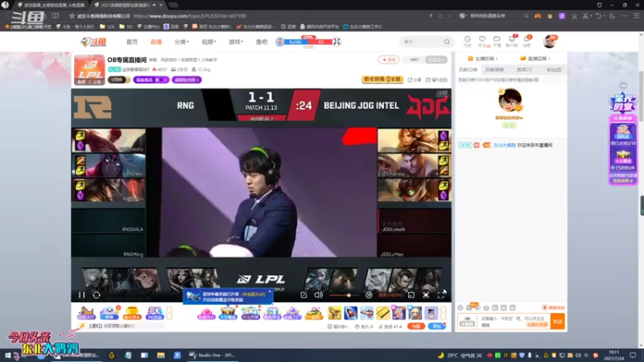This screenshot has width=644, height=362.
Task: Close the blue promotion popup over player
Action: tap(270, 291)
